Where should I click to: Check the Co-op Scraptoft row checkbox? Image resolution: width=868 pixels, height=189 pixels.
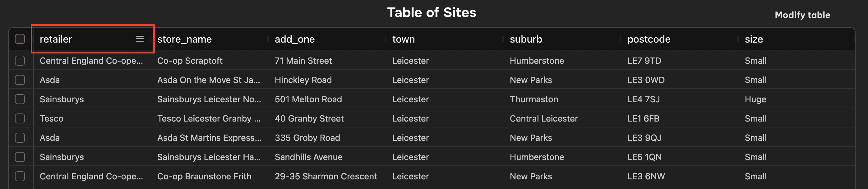[x=20, y=61]
